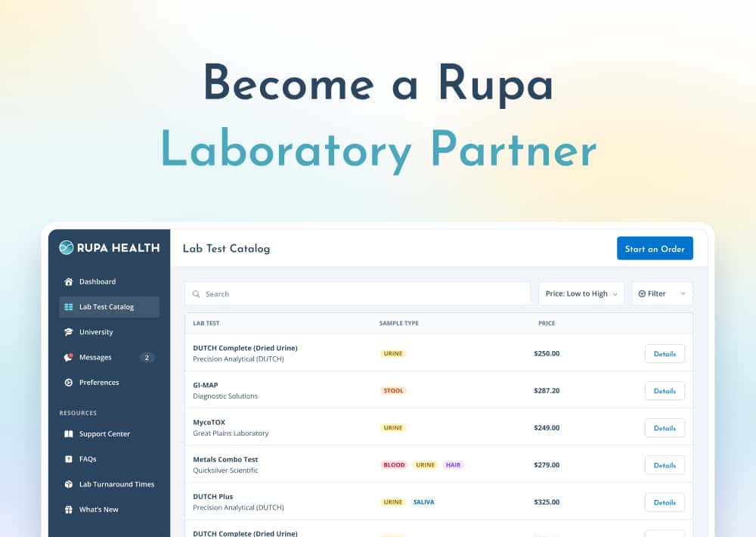View Details for the GI-MAP test

coord(665,390)
